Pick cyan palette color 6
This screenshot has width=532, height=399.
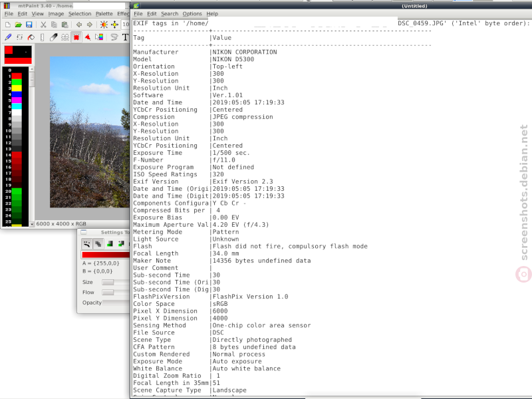point(17,106)
